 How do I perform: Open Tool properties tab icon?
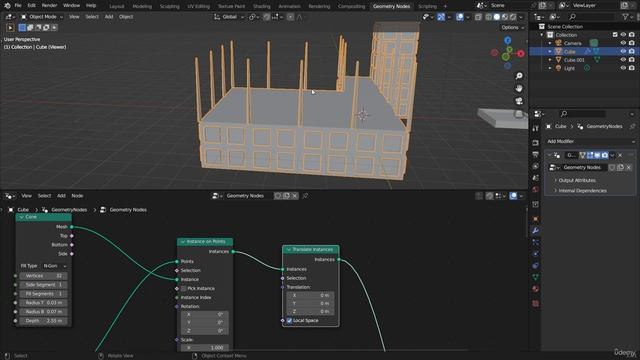click(536, 129)
